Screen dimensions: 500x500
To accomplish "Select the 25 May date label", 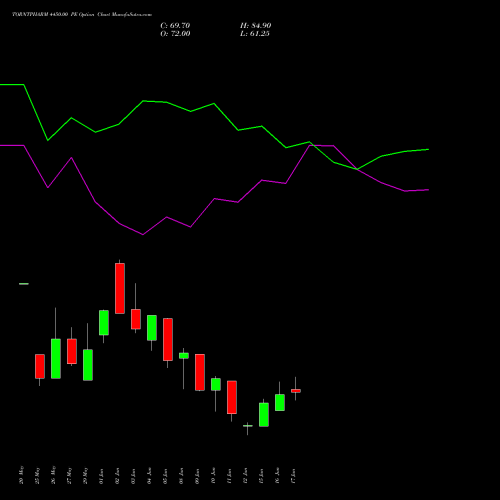I will pyautogui.click(x=38, y=475).
